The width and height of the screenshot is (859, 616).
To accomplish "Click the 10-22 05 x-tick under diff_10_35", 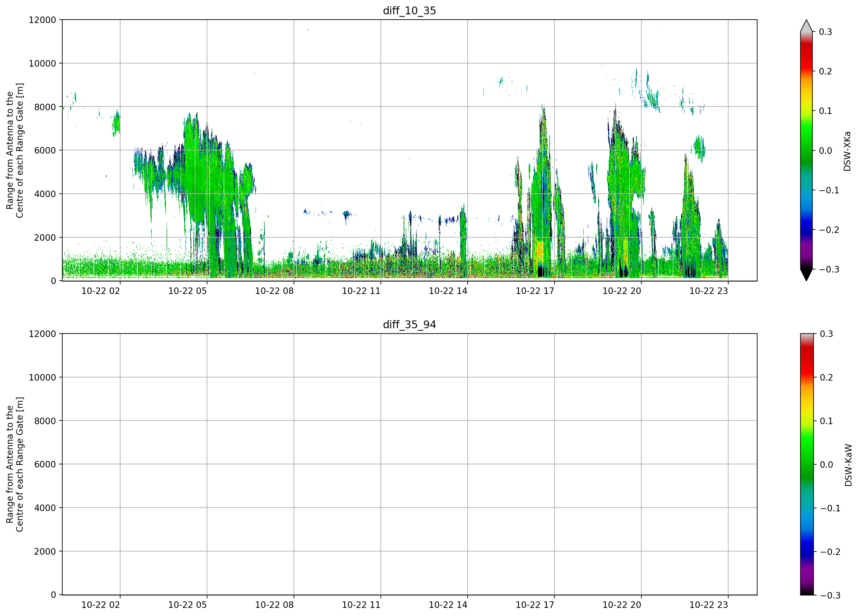I will pyautogui.click(x=187, y=291).
